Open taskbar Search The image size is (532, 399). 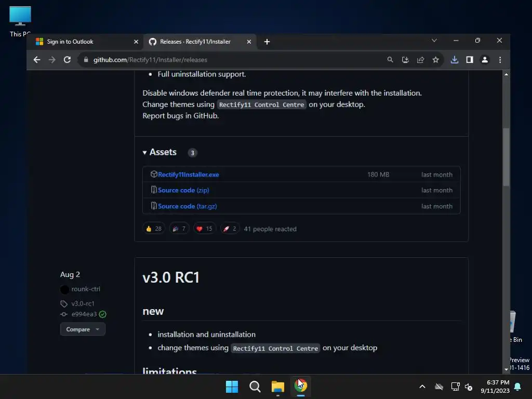tap(255, 387)
